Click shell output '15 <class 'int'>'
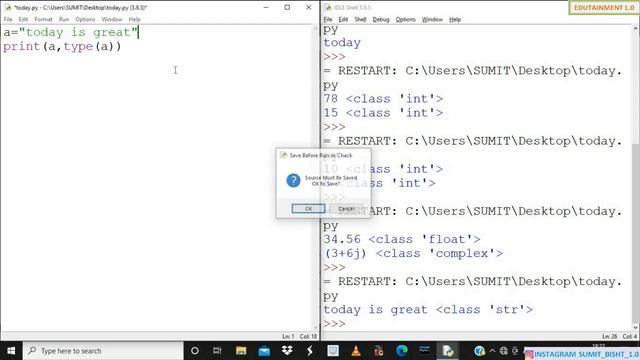This screenshot has width=640, height=360. 383,113
